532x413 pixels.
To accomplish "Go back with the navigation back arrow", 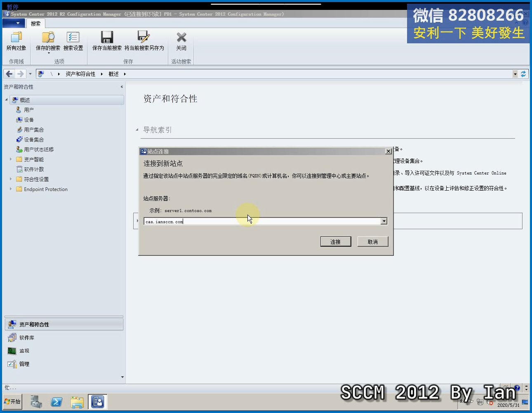I will [9, 74].
